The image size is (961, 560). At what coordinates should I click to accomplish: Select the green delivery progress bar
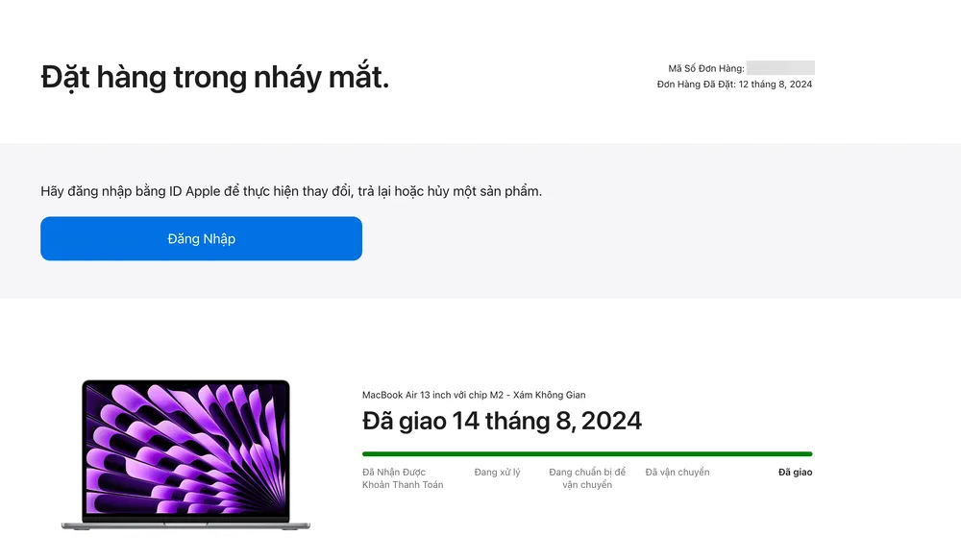tap(586, 451)
